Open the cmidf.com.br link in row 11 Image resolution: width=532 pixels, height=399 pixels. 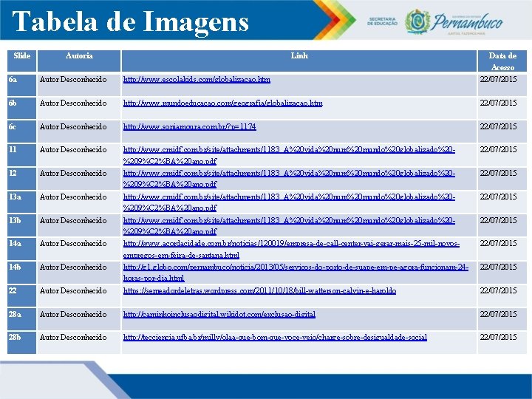point(289,155)
